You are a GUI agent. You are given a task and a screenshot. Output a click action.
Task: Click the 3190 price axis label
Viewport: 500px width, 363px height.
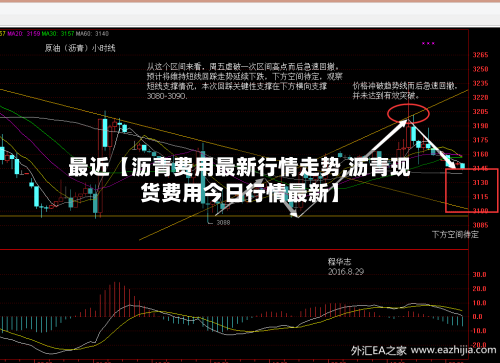click(480, 126)
